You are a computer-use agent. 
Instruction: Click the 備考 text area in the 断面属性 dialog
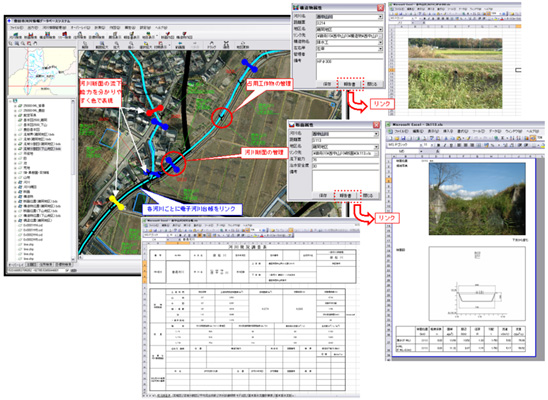tap(345, 180)
